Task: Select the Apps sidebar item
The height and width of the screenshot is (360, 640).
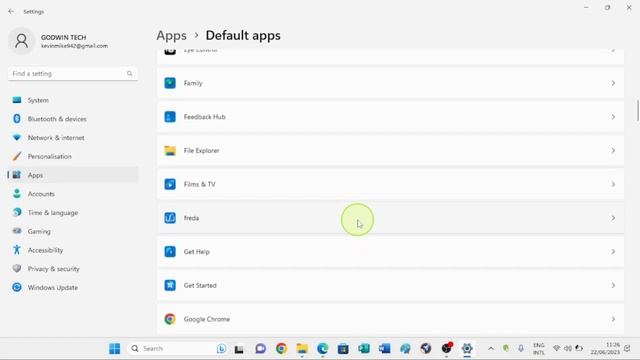Action: tap(73, 175)
